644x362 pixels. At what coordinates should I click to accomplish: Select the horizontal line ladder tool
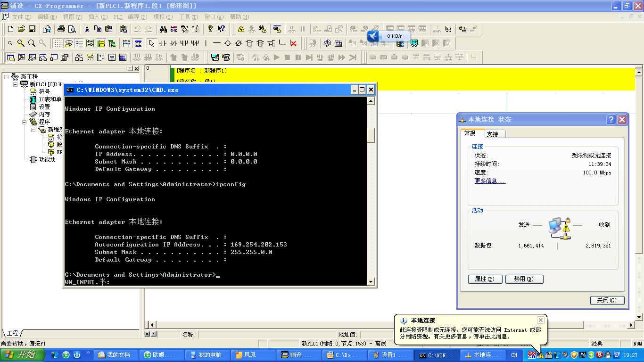coord(216,43)
